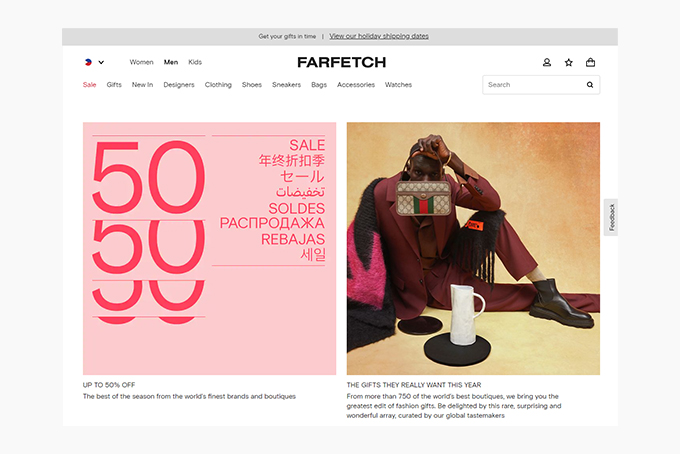Image resolution: width=680 pixels, height=454 pixels.
Task: Open the Bags menu
Action: (319, 85)
